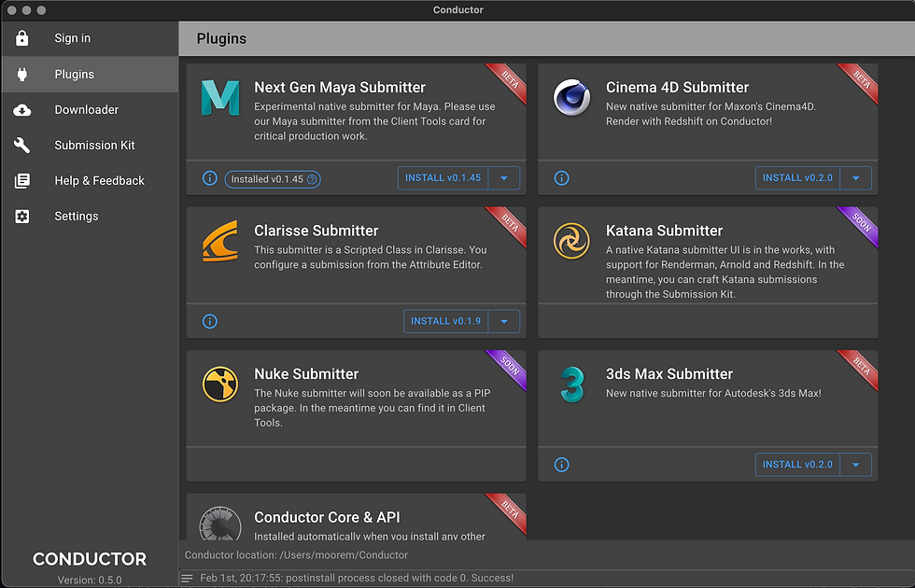The image size is (915, 588).
Task: Click the Cinema 4D logo icon
Action: point(571,97)
